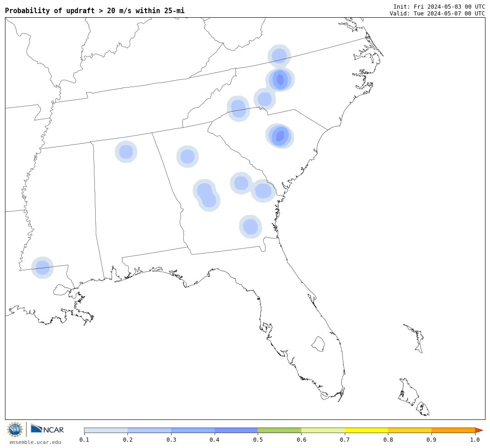Click the 0.8–0.9 gold colorbar segment
Viewport: 490px width, 448px height.
410,430
